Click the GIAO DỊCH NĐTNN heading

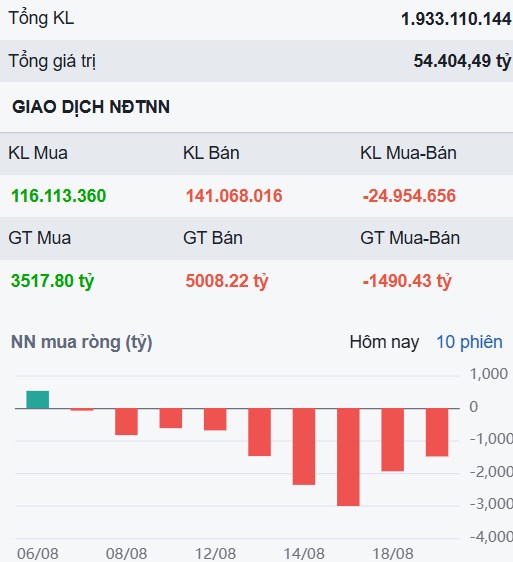click(91, 107)
